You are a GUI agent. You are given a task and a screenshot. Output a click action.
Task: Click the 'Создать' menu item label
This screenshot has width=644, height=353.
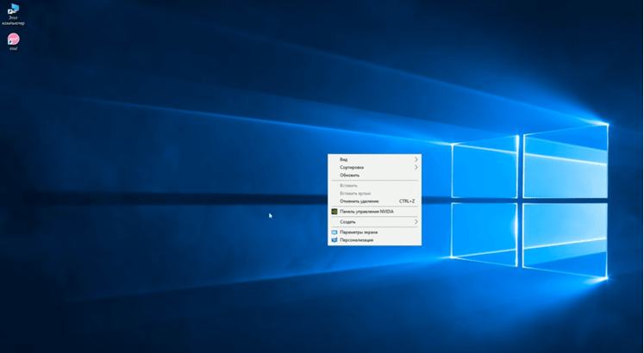[347, 222]
